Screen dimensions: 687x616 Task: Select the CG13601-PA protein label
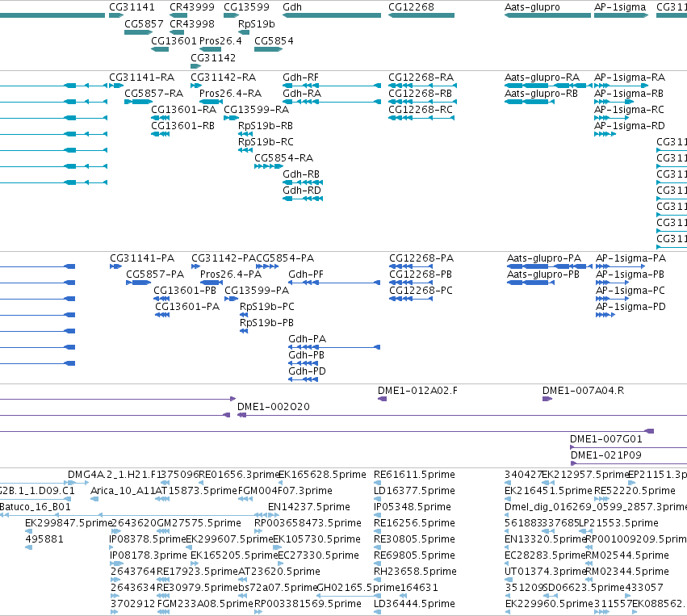[187, 307]
